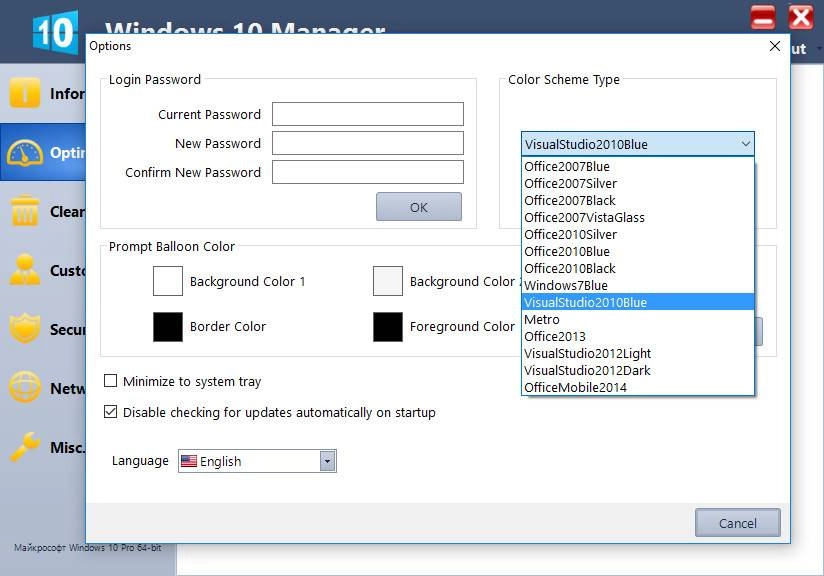Click the red minimize icon of main window
Screen dimensions: 824x576
[x=763, y=18]
